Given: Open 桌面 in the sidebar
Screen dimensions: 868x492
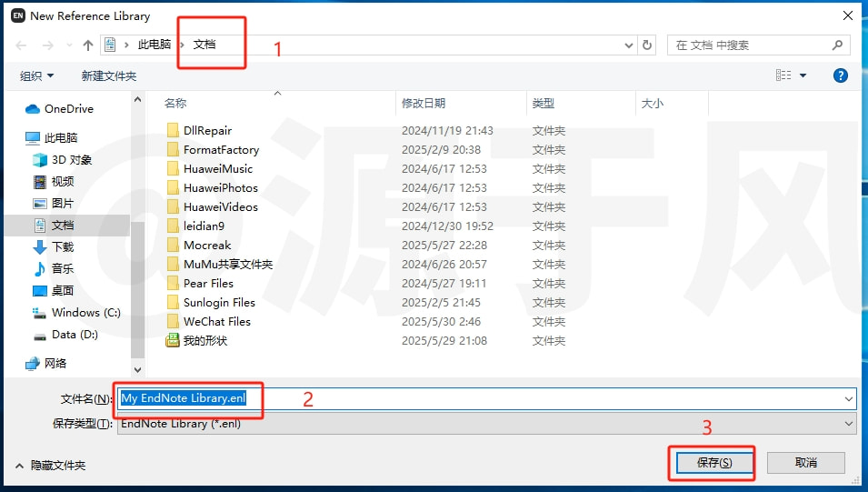Looking at the screenshot, I should (x=54, y=290).
